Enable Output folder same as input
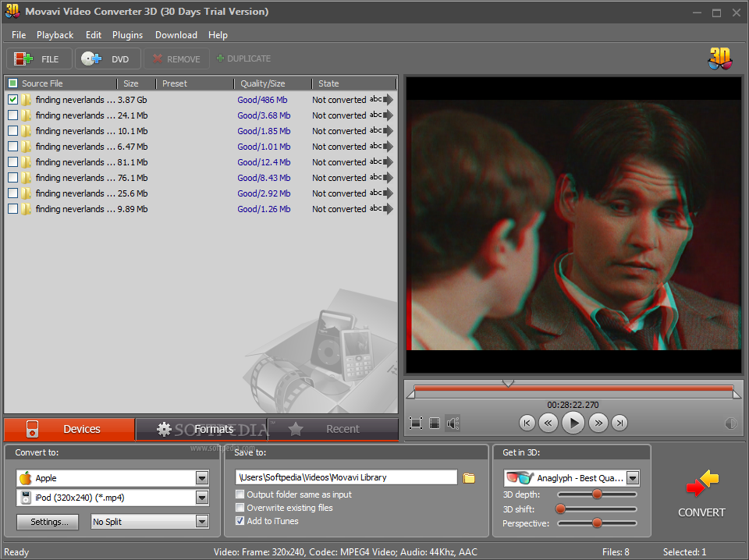The height and width of the screenshot is (560, 749). click(x=240, y=494)
